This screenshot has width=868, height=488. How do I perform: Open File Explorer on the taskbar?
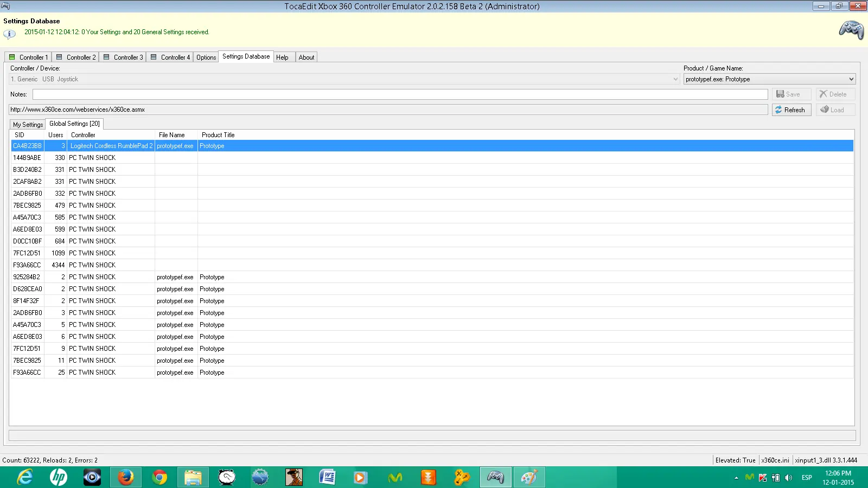193,477
